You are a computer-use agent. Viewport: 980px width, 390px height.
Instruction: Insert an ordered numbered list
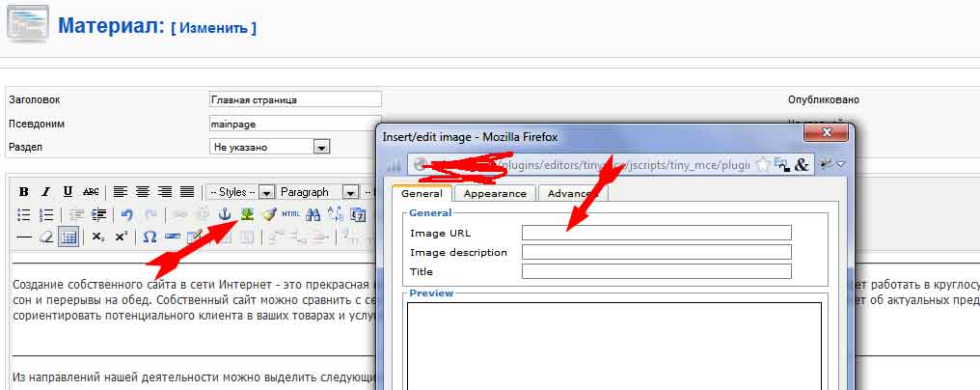(46, 214)
